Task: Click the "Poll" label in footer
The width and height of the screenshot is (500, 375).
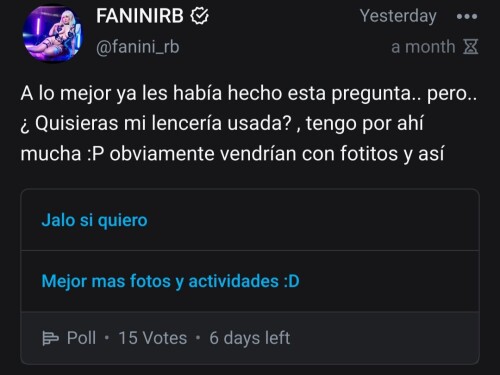Action: [x=81, y=338]
